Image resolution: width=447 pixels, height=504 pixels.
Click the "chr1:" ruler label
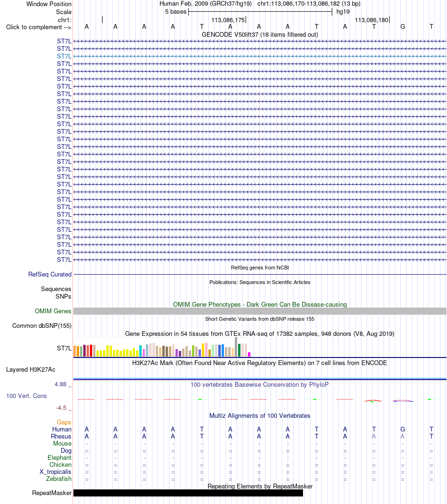click(x=64, y=20)
